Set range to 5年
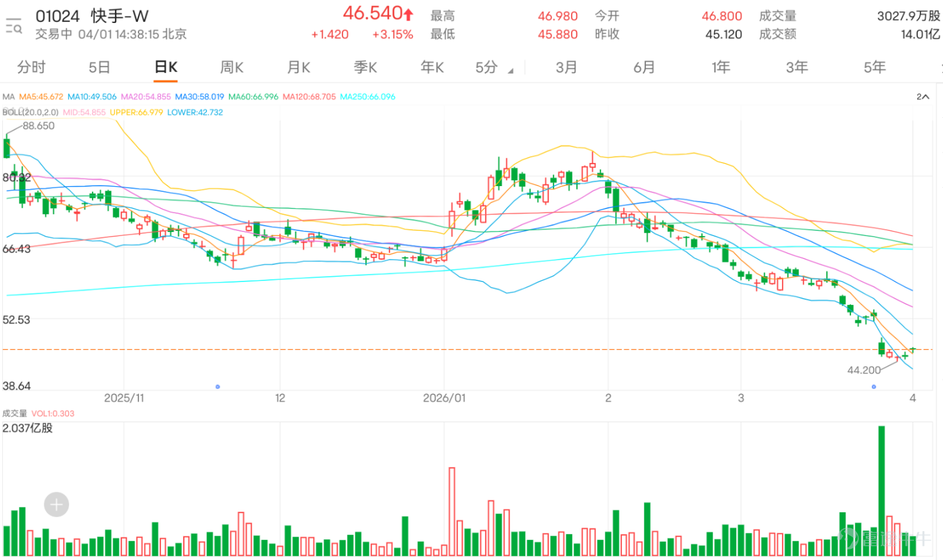This screenshot has height=560, width=943. [x=875, y=67]
